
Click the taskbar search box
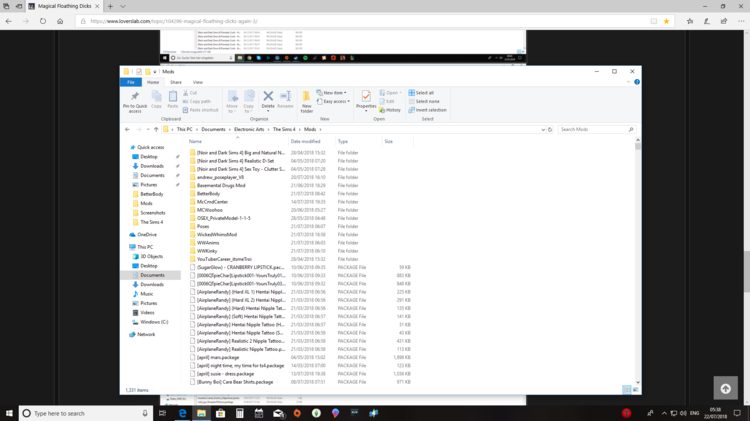click(x=86, y=413)
